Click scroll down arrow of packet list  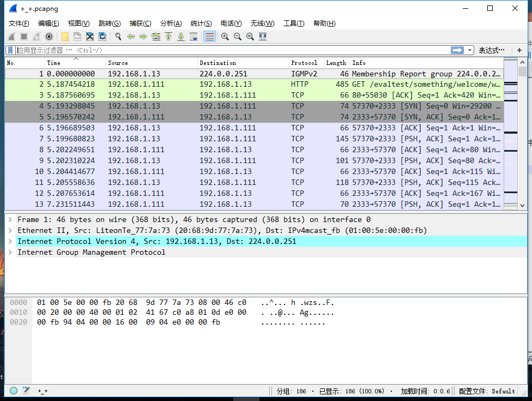(522, 206)
